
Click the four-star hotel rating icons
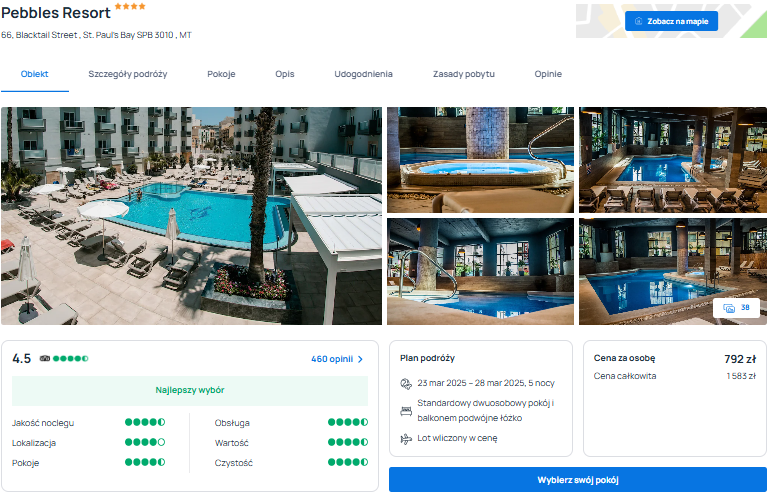point(130,6)
